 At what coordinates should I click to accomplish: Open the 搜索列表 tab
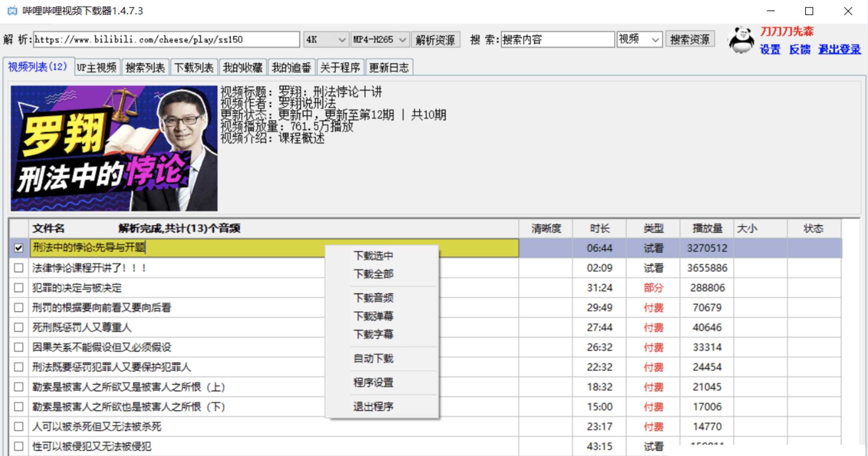pyautogui.click(x=145, y=67)
